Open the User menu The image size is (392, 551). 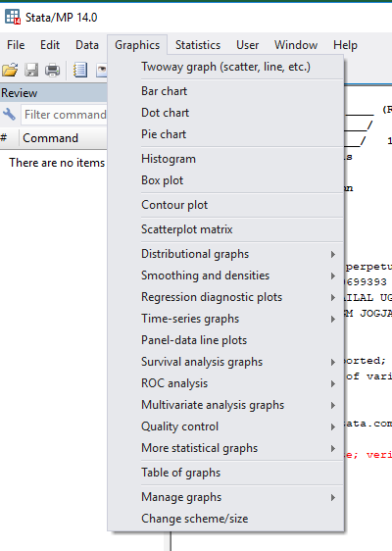coord(247,45)
